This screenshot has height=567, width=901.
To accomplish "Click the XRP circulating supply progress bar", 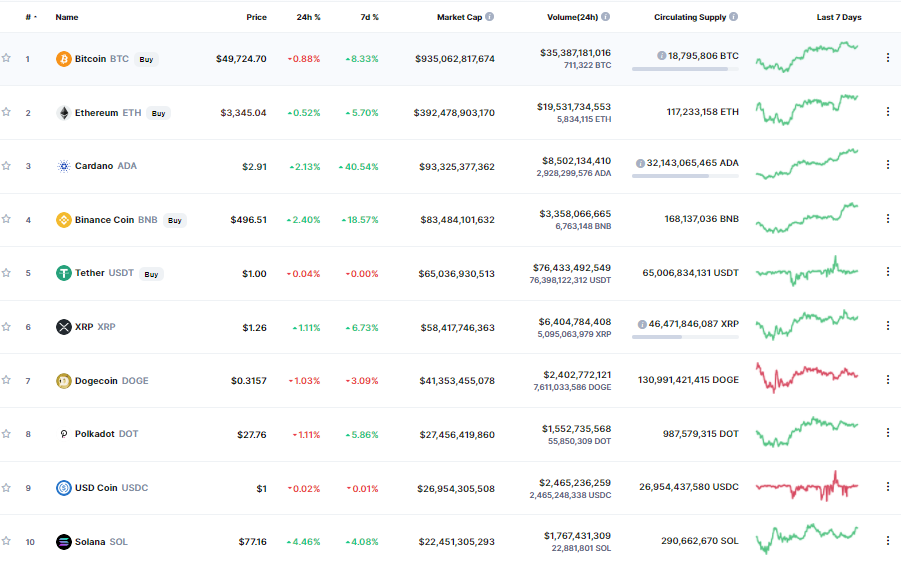I will (685, 337).
